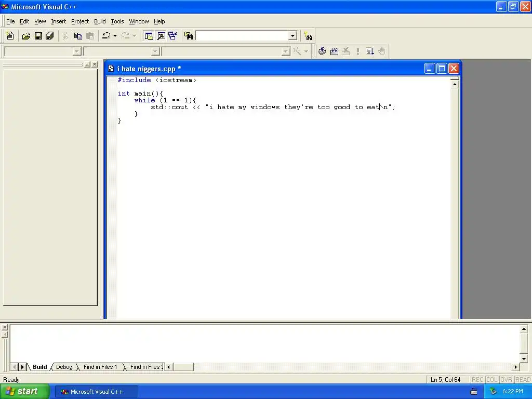Open the Insert menu

pos(58,21)
